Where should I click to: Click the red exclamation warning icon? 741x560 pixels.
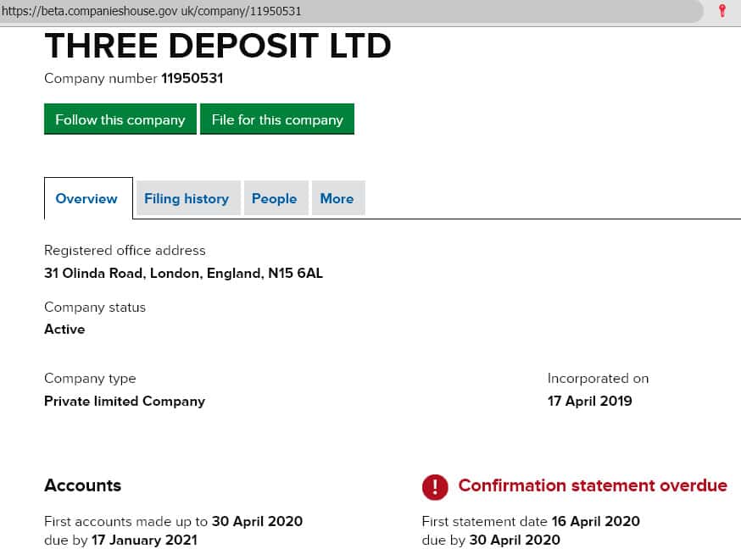click(x=435, y=486)
